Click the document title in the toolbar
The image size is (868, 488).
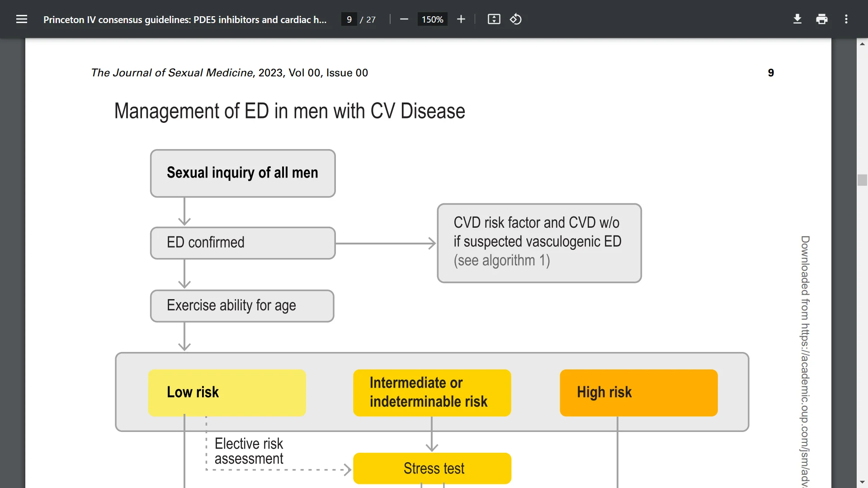pos(184,19)
